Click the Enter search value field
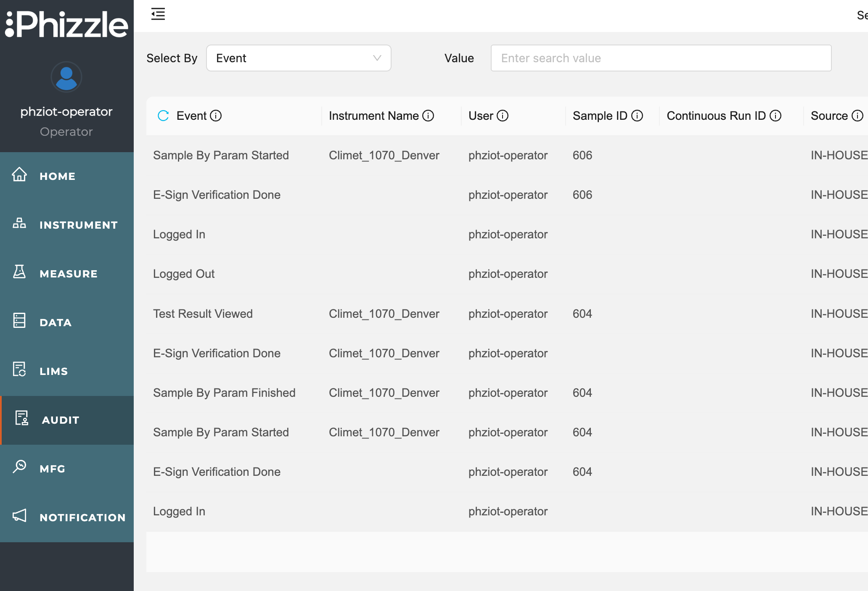 (661, 58)
